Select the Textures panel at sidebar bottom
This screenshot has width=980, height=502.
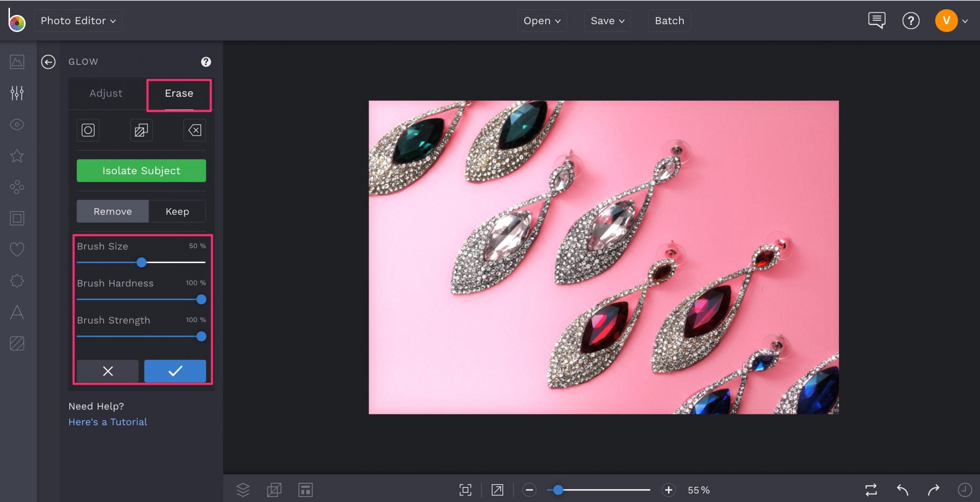[17, 343]
